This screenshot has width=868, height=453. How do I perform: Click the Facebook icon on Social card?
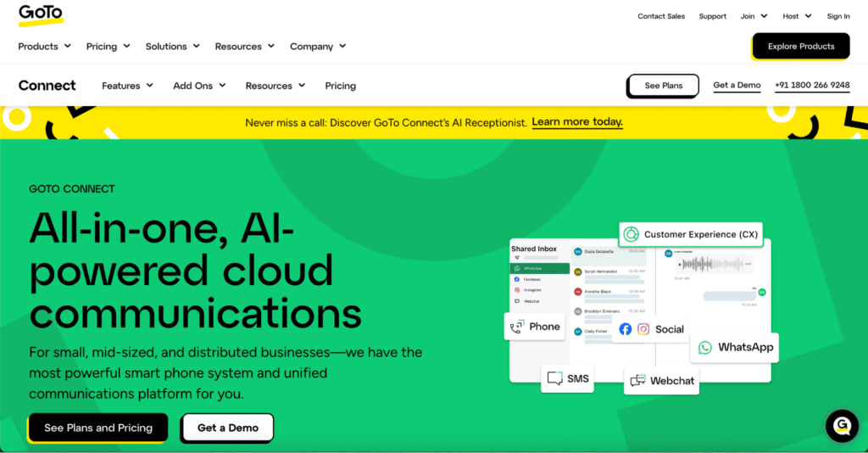pos(626,329)
